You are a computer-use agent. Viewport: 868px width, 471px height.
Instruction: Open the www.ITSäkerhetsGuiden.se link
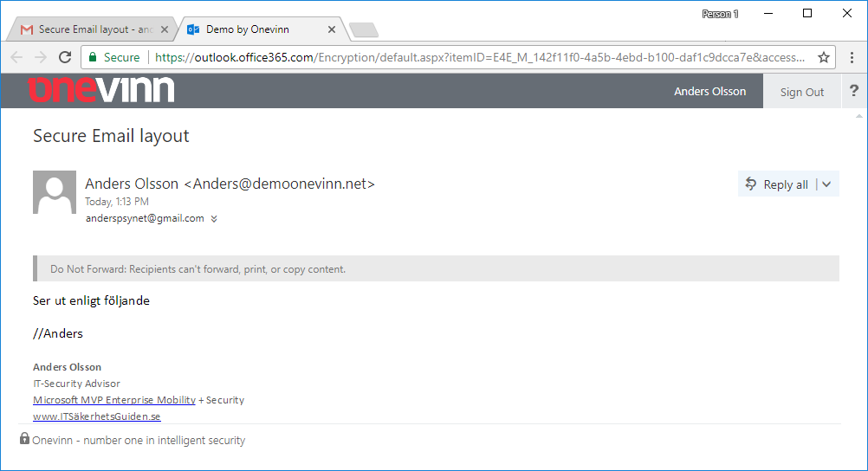(x=96, y=416)
